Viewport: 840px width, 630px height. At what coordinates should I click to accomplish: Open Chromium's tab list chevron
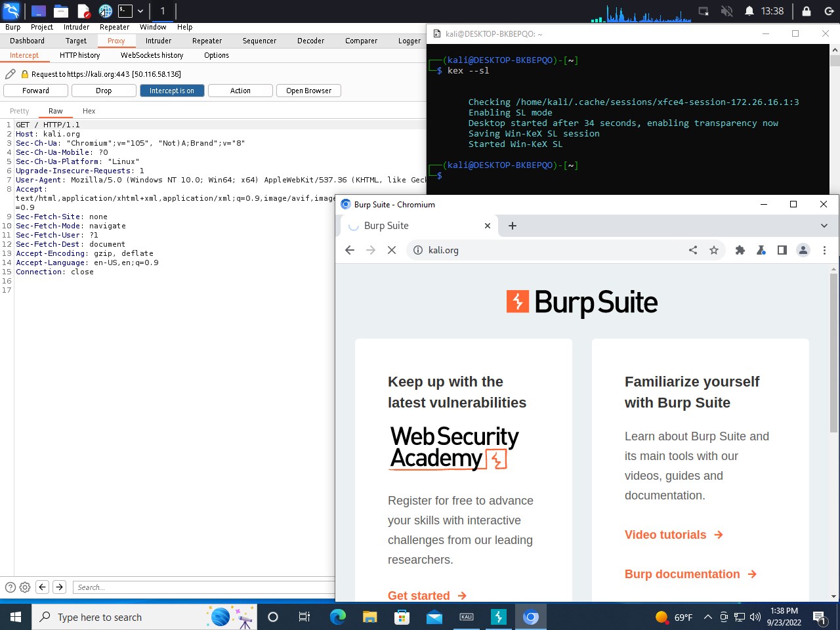tap(825, 226)
